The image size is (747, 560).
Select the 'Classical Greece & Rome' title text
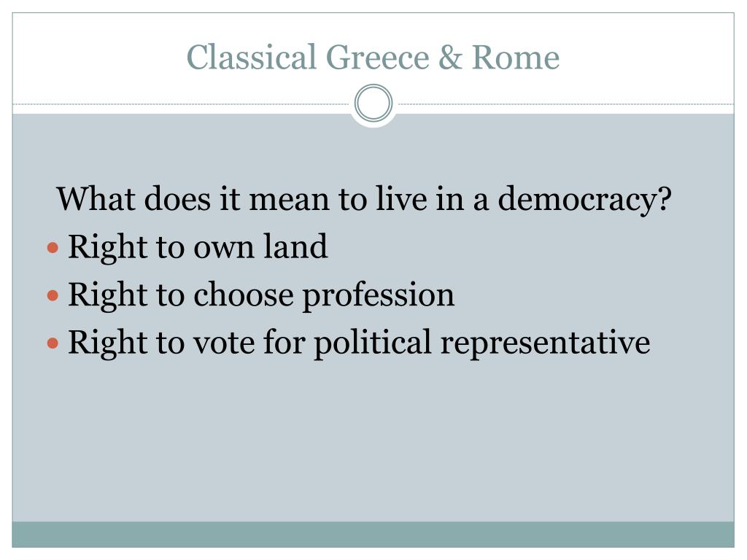[x=373, y=57]
